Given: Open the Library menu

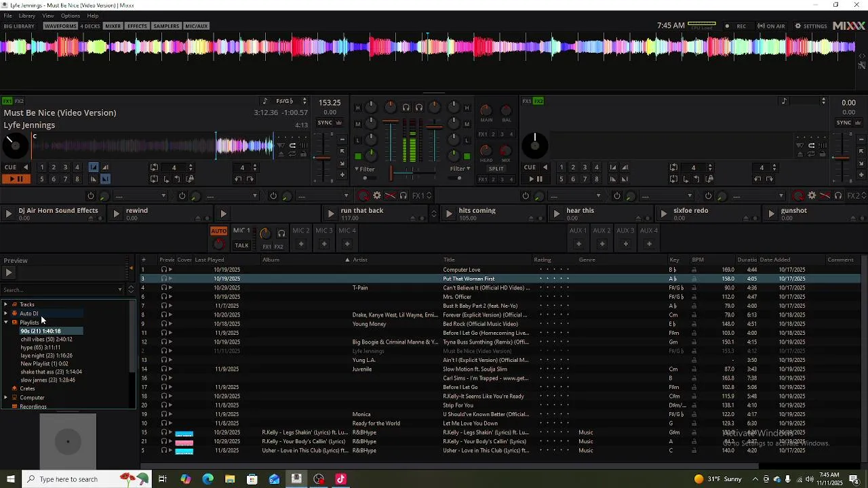Looking at the screenshot, I should point(27,16).
